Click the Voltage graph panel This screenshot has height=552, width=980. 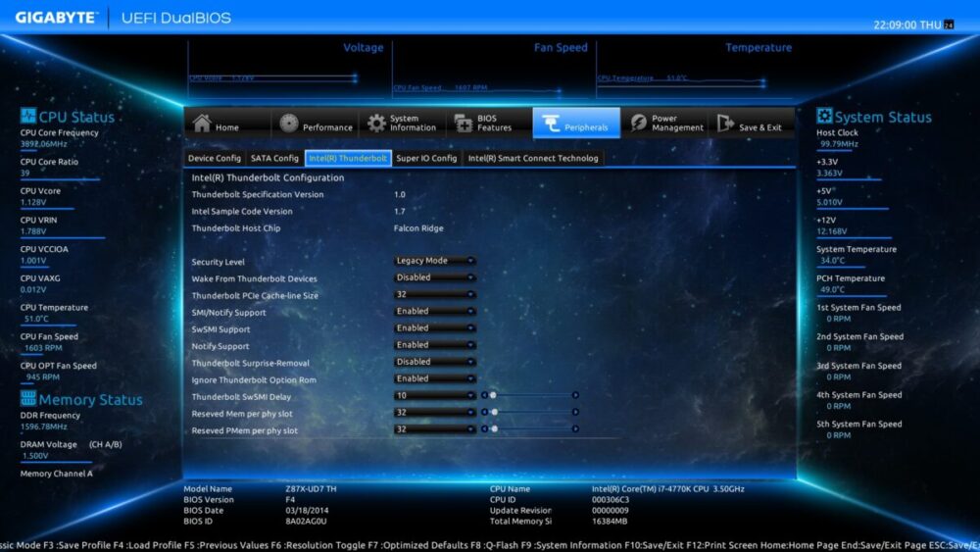[x=290, y=69]
